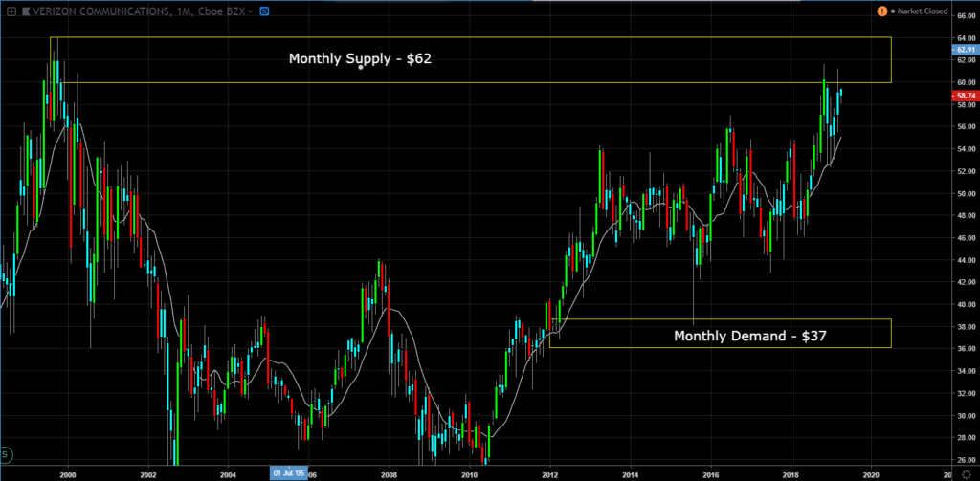This screenshot has width=980, height=481.
Task: Select the Monthly Supply - $62 text label
Action: [x=360, y=59]
